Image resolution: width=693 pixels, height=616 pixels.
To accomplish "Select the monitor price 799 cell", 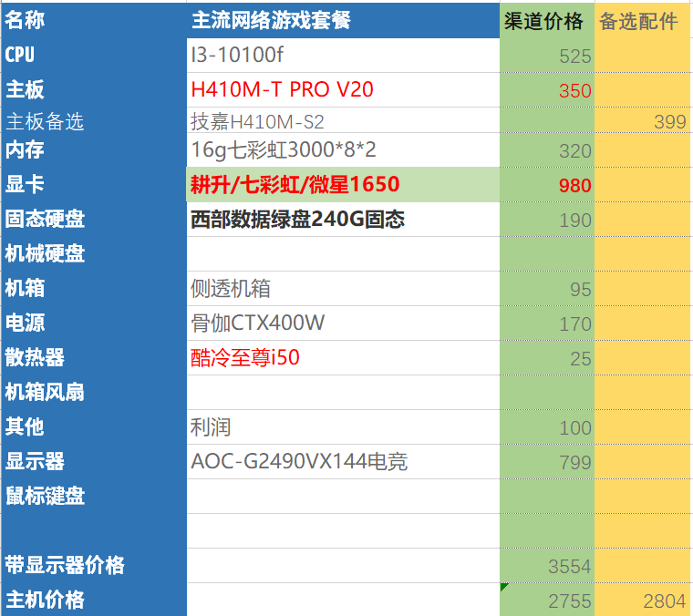I will point(547,461).
